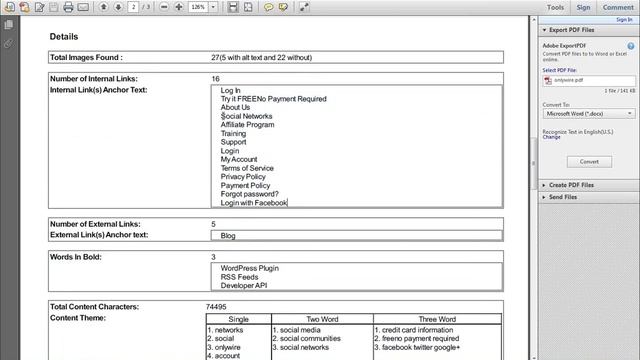Viewport: 640px width, 360px height.
Task: Click the Convert button
Action: tap(589, 162)
